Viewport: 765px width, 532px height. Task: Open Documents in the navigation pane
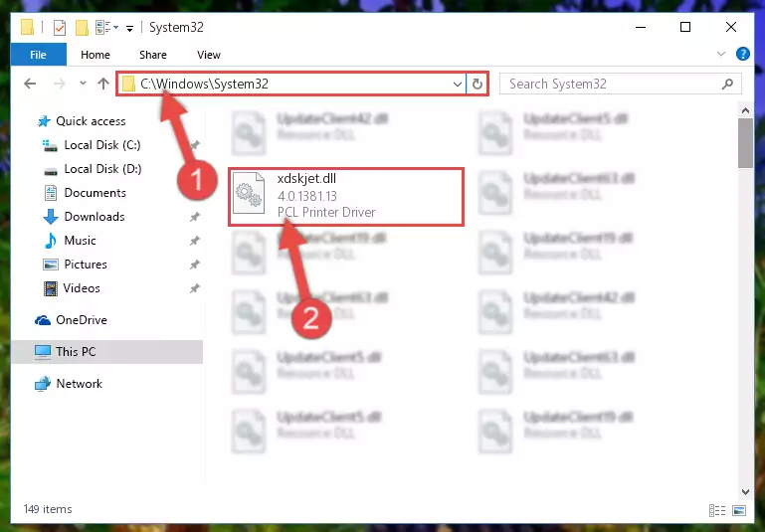[85, 193]
